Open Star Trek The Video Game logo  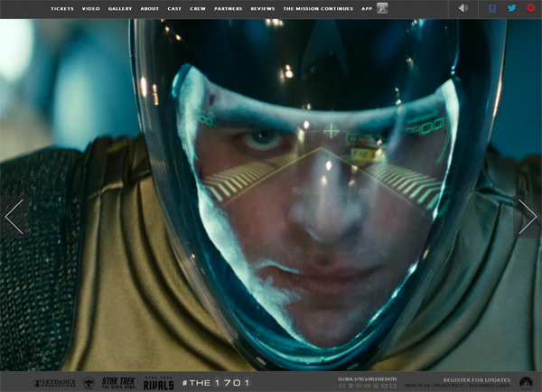click(118, 383)
